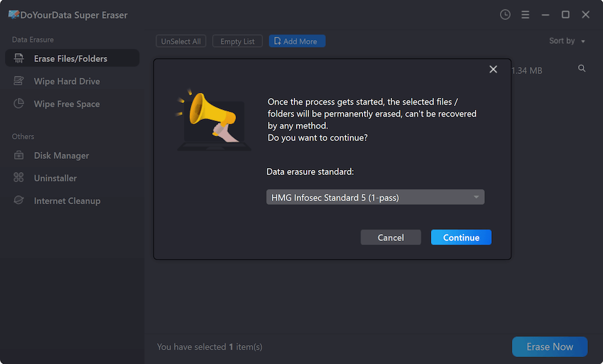603x364 pixels.
Task: Open the Data erasure standard dropdown
Action: (x=376, y=197)
